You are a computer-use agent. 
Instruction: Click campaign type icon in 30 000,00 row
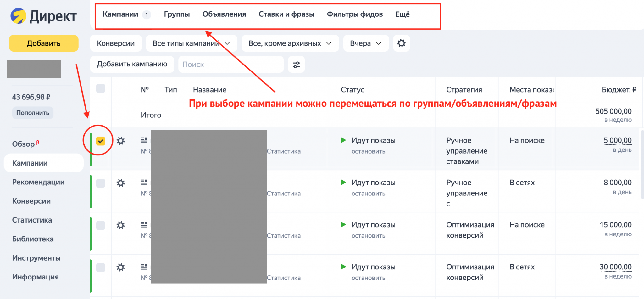(144, 267)
